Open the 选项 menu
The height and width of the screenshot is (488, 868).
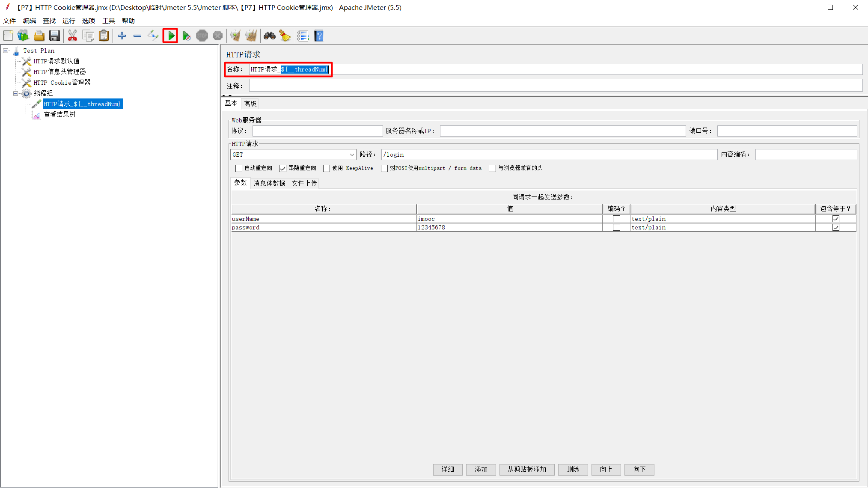(x=89, y=21)
